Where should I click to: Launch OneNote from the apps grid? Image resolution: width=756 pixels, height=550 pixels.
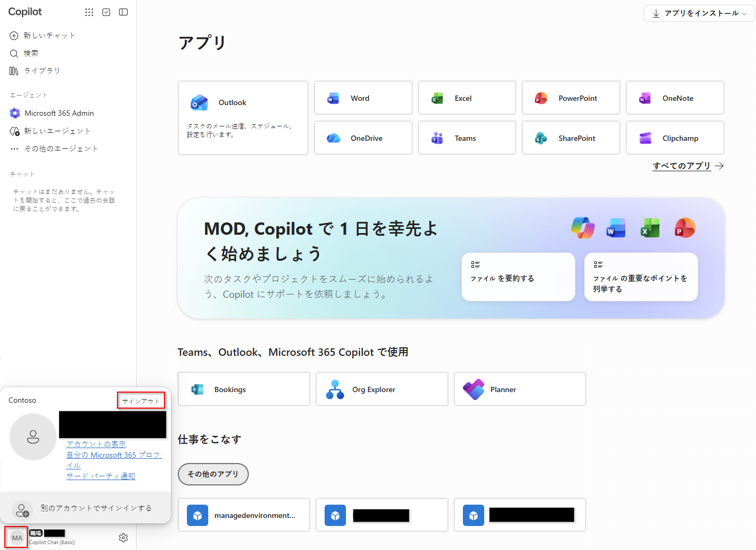pos(675,98)
